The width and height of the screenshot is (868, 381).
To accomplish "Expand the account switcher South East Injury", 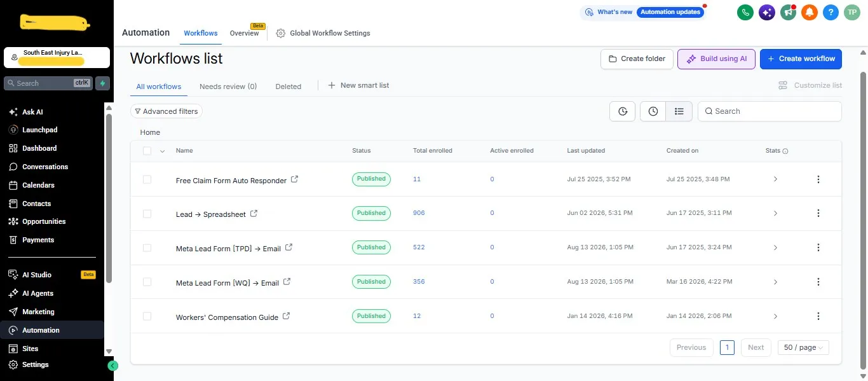I will pos(57,57).
